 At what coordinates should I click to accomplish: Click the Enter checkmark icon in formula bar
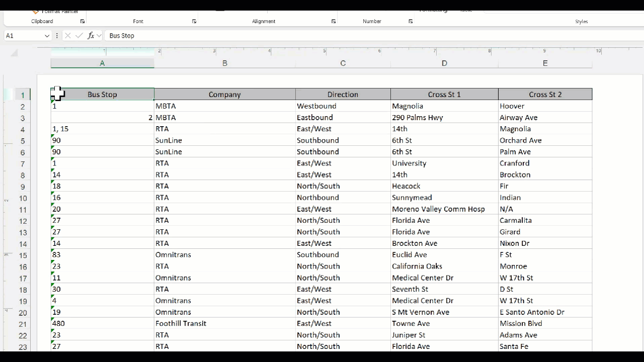pos(79,36)
